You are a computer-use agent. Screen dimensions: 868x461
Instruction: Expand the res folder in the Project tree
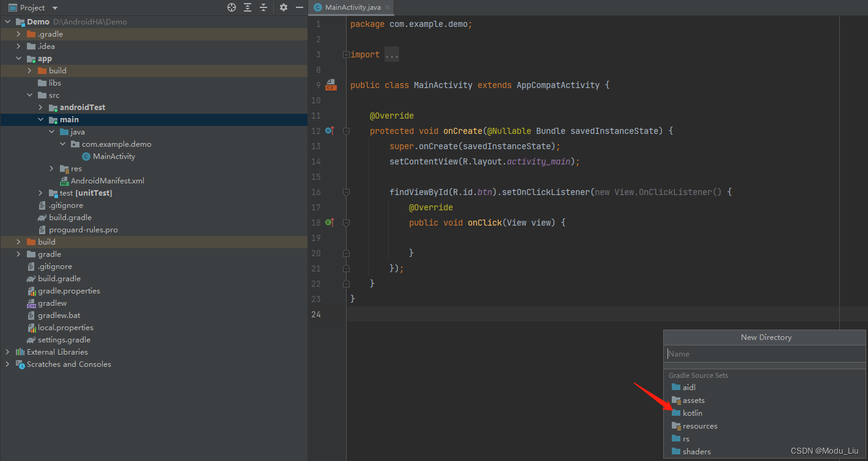tap(51, 168)
